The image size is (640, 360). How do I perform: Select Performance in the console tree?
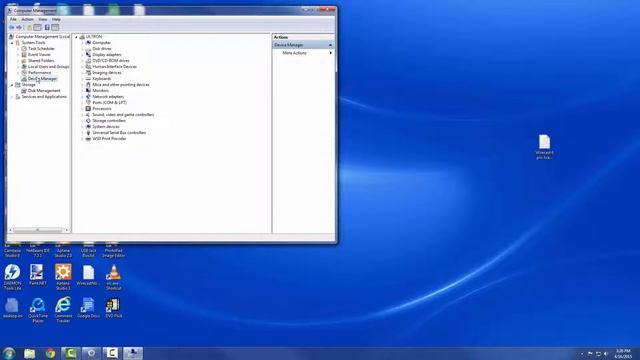click(x=40, y=73)
